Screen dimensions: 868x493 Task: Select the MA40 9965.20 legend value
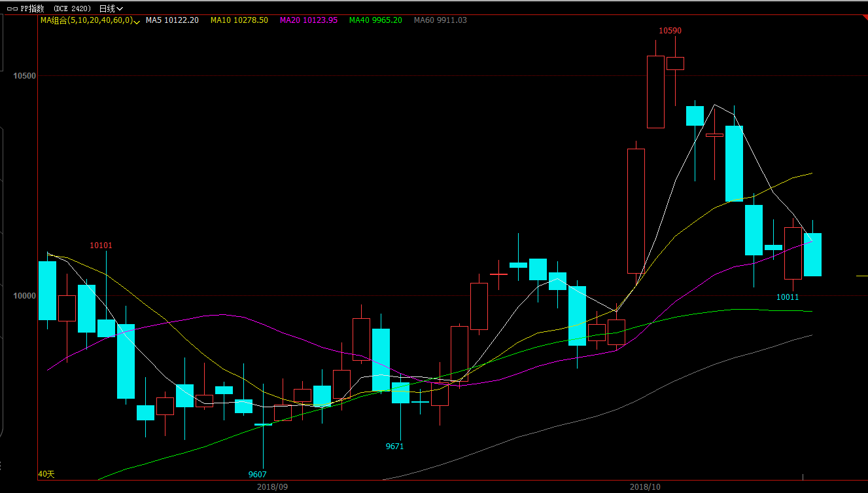pos(375,20)
